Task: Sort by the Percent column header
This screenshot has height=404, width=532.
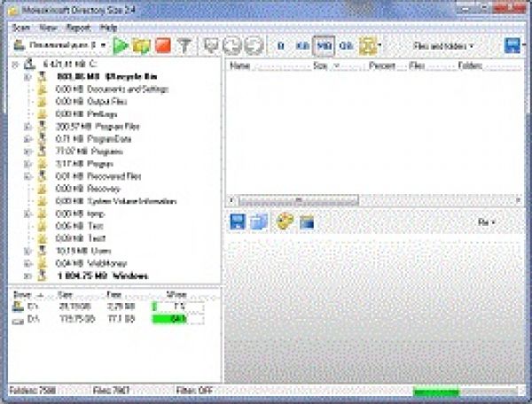Action: (x=387, y=66)
